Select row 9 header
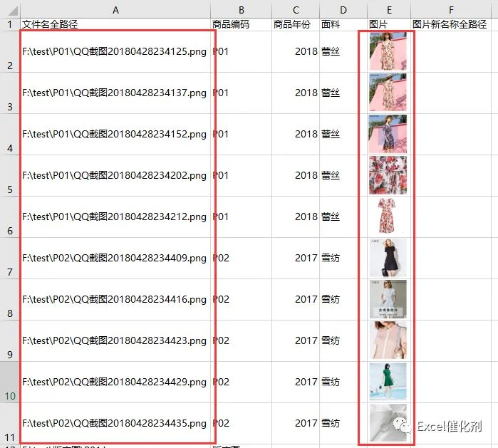The width and height of the screenshot is (498, 448). point(10,340)
